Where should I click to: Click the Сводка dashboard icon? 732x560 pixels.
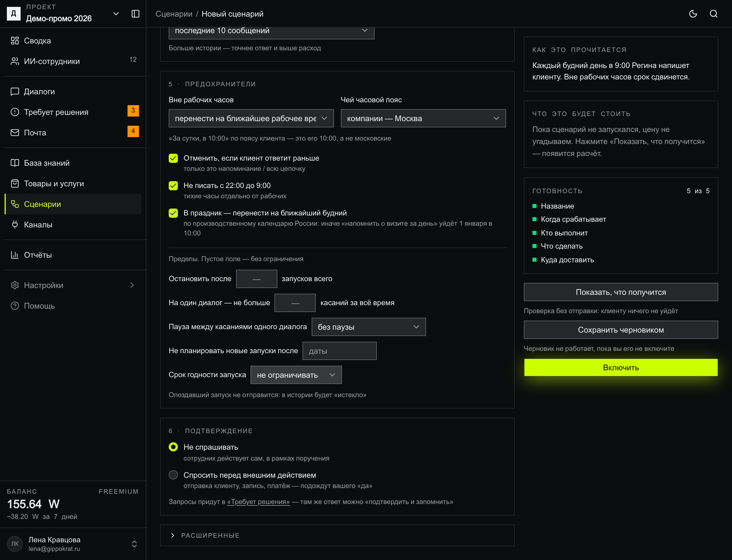(15, 41)
